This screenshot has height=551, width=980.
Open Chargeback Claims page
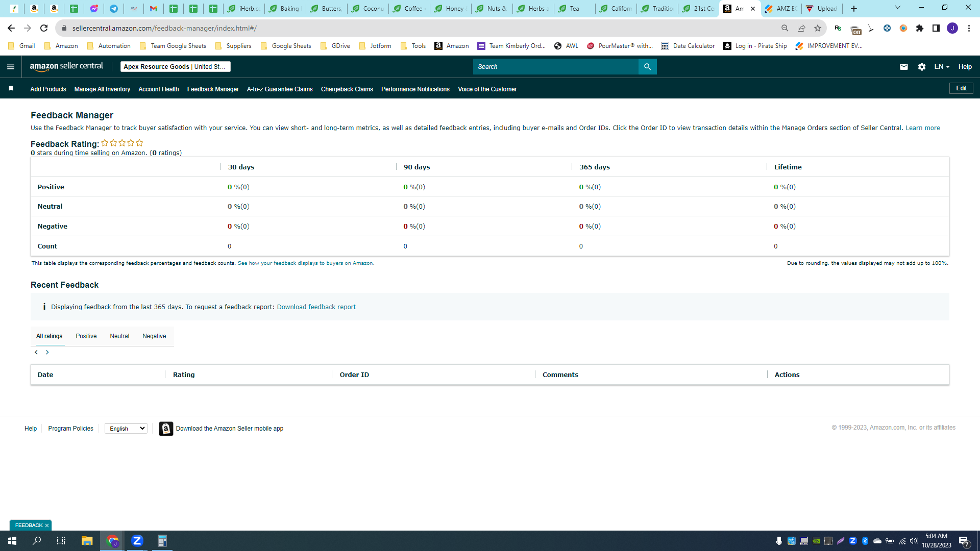click(347, 89)
